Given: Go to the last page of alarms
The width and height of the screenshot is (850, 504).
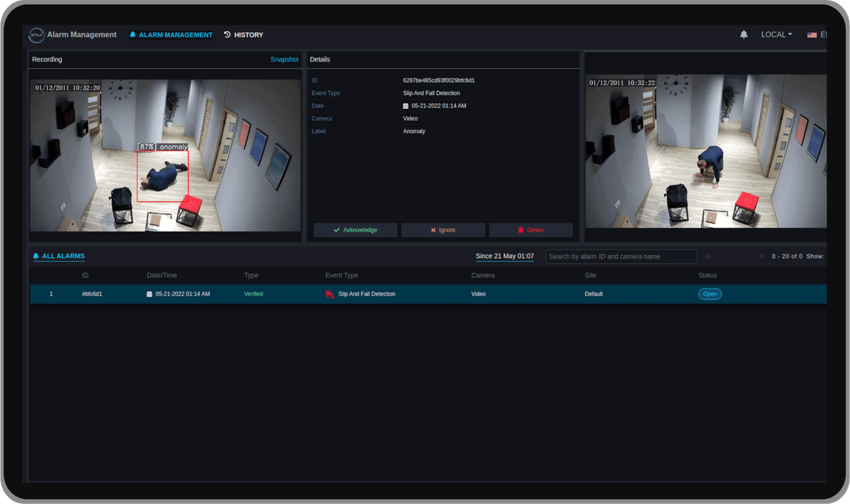Looking at the screenshot, I should coord(762,256).
